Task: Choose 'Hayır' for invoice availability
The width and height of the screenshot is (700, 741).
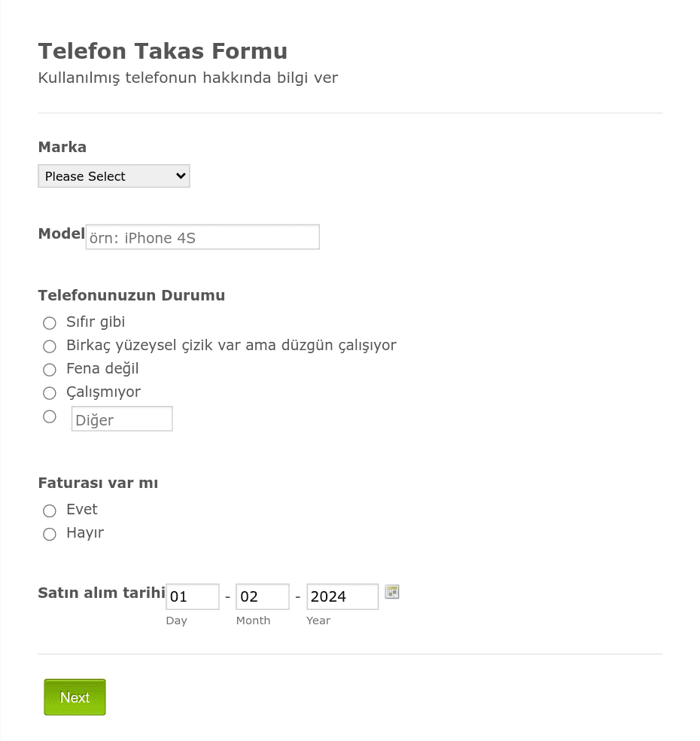Action: [50, 534]
